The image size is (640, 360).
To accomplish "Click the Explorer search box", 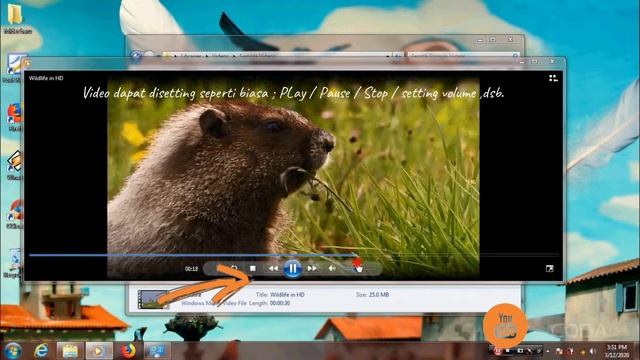I will 464,55.
